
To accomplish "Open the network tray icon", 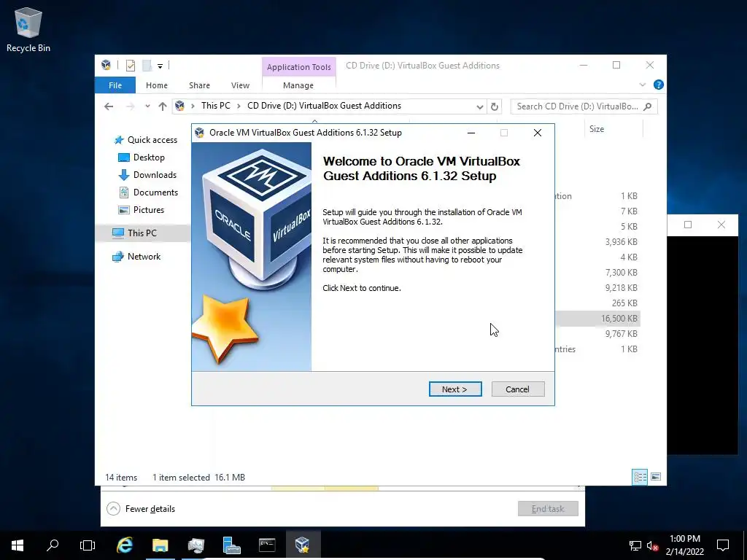I will [x=635, y=545].
